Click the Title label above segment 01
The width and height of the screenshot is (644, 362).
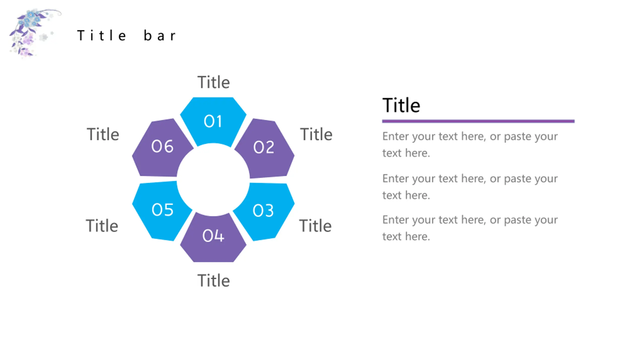coord(214,82)
